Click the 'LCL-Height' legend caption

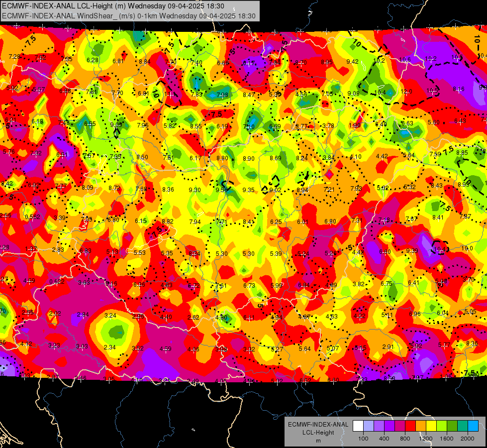(x=318, y=433)
